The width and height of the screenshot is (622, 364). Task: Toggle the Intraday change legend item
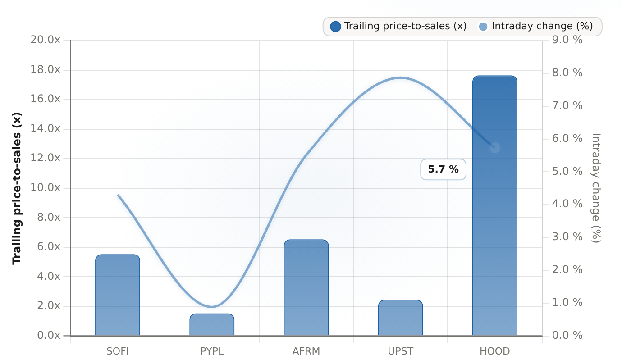click(536, 26)
